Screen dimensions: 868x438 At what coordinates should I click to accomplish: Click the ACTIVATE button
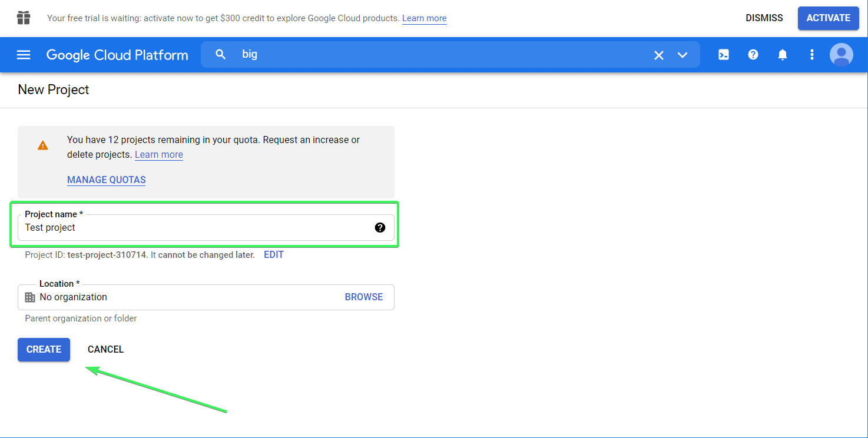[x=829, y=18]
